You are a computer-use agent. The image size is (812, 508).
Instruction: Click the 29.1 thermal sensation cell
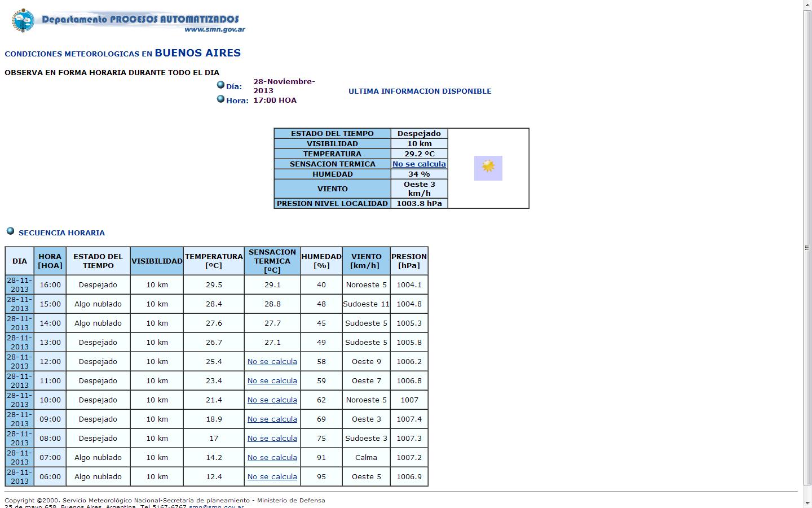pyautogui.click(x=272, y=284)
